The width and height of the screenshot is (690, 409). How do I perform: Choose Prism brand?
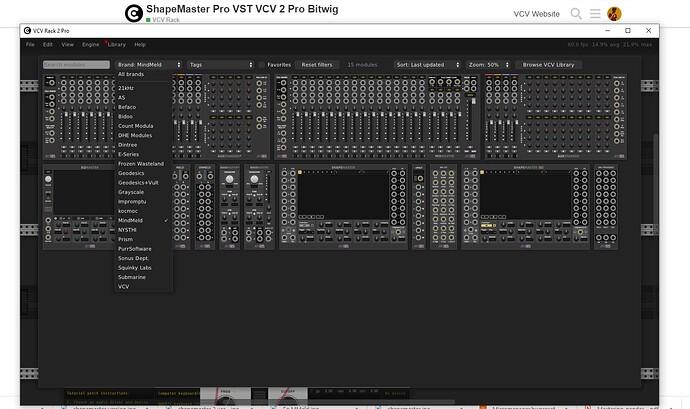143,240
